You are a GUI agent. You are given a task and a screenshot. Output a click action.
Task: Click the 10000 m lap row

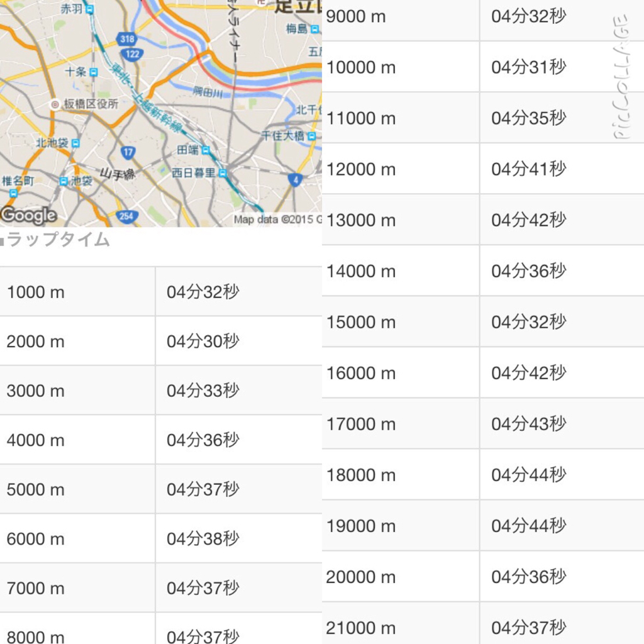click(x=483, y=67)
